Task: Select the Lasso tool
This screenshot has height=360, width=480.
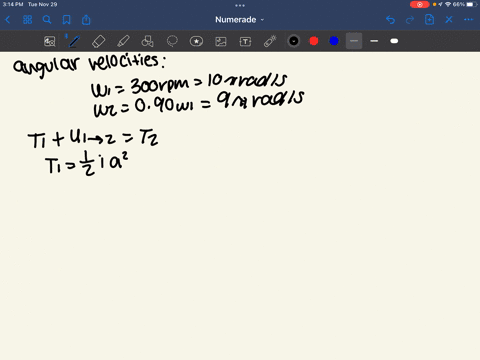Action: tap(172, 41)
